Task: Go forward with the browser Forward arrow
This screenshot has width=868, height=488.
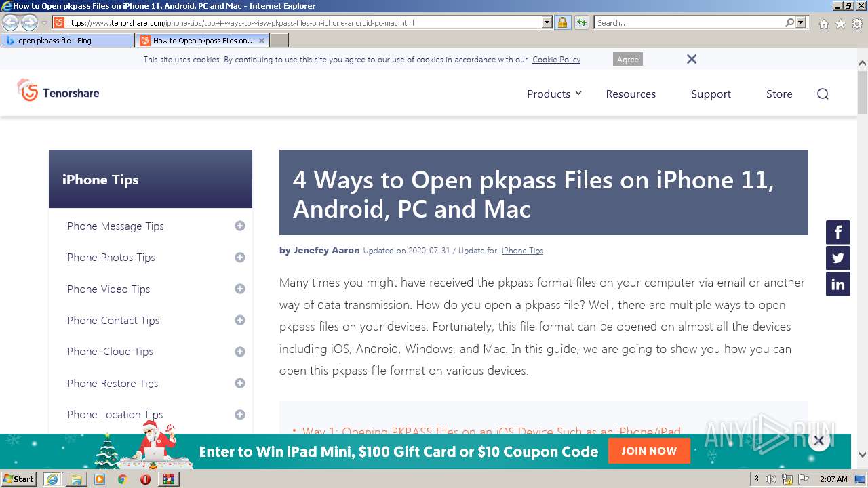Action: 29,22
